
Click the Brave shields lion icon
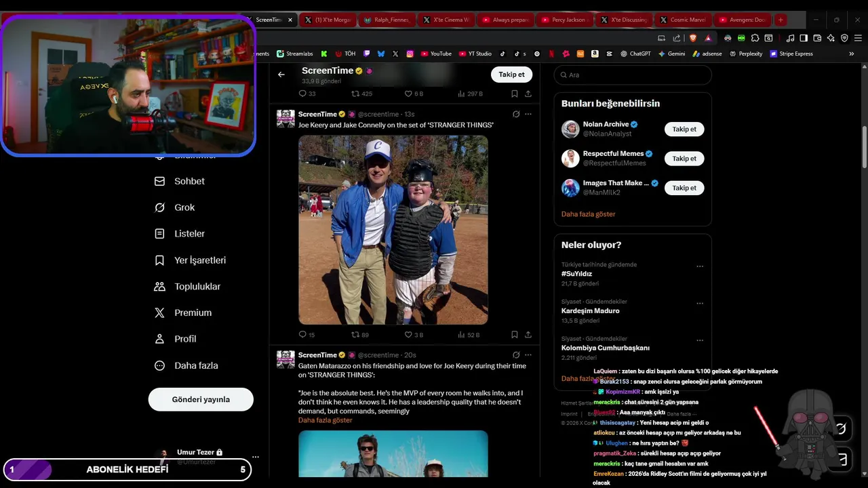pyautogui.click(x=693, y=38)
